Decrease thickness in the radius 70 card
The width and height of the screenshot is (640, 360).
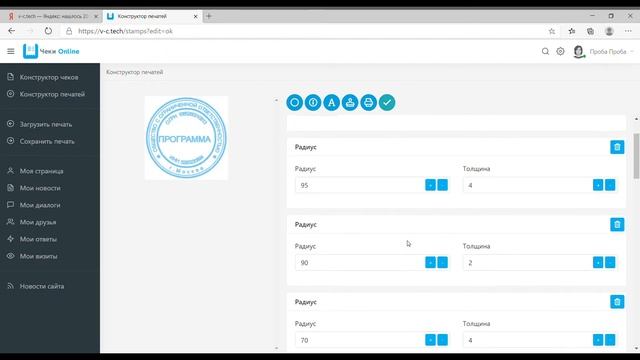[x=610, y=340]
